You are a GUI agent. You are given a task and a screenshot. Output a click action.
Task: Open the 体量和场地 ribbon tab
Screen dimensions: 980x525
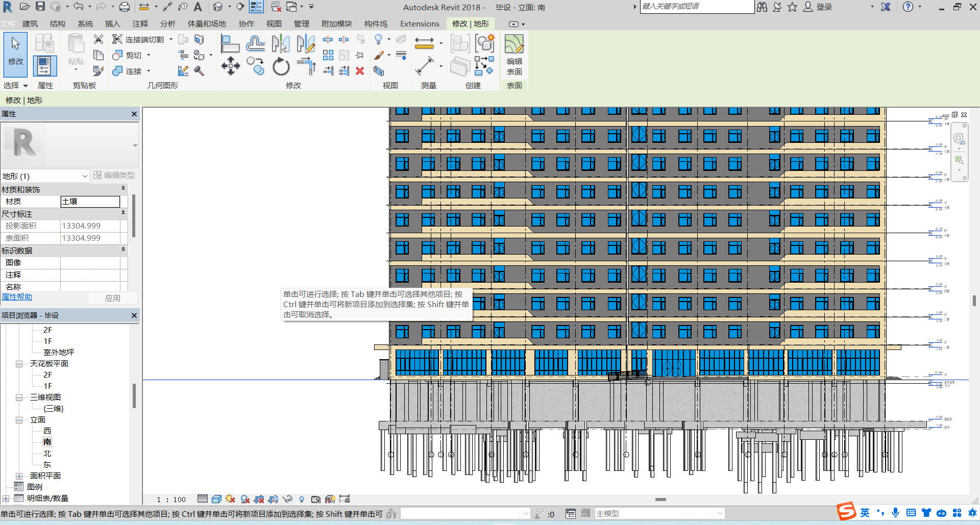point(207,23)
